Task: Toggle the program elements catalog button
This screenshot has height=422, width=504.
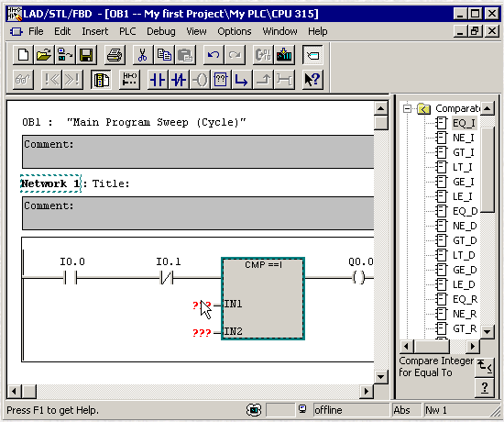Action: pyautogui.click(x=101, y=80)
